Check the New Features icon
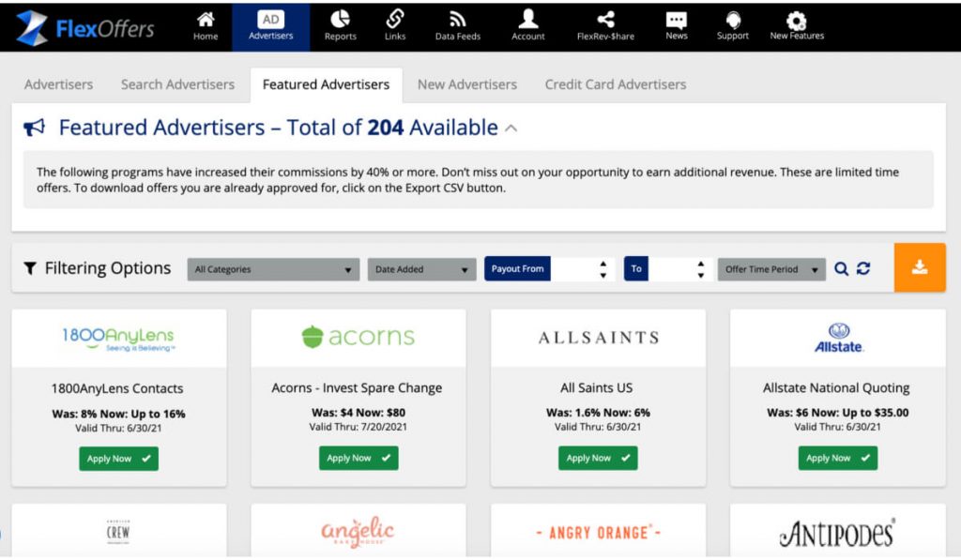The height and width of the screenshot is (560, 961). [x=796, y=23]
